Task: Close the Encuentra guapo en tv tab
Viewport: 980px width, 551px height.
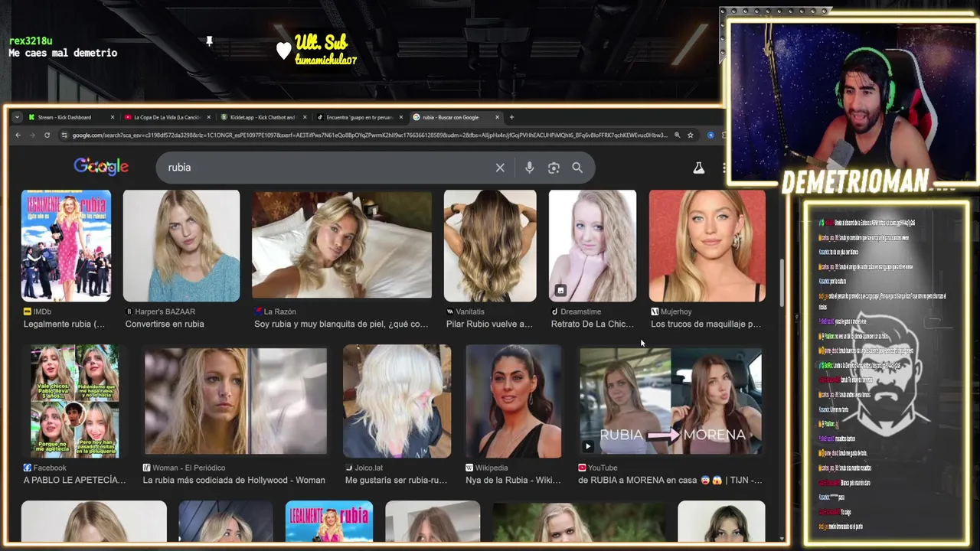Action: (x=401, y=117)
